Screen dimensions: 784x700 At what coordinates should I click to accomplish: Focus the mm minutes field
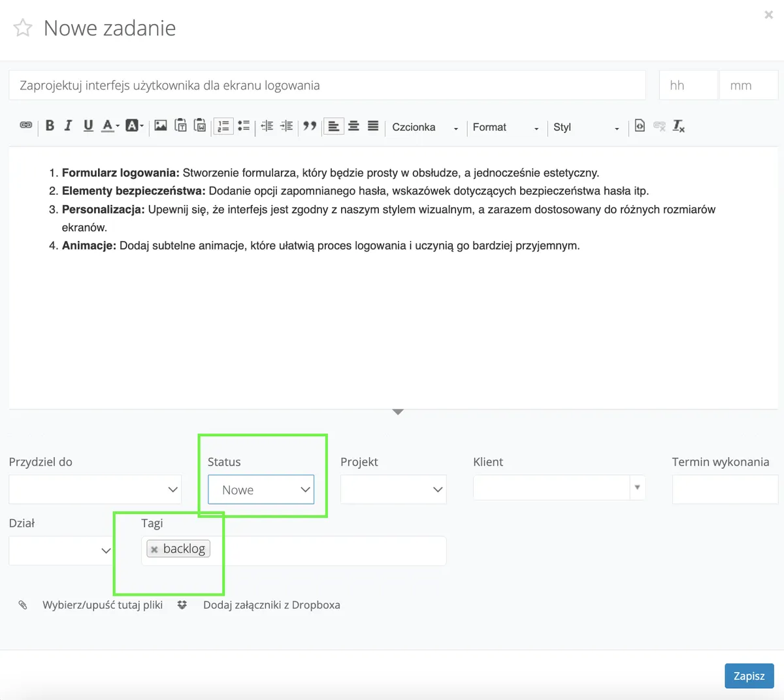[x=749, y=86]
